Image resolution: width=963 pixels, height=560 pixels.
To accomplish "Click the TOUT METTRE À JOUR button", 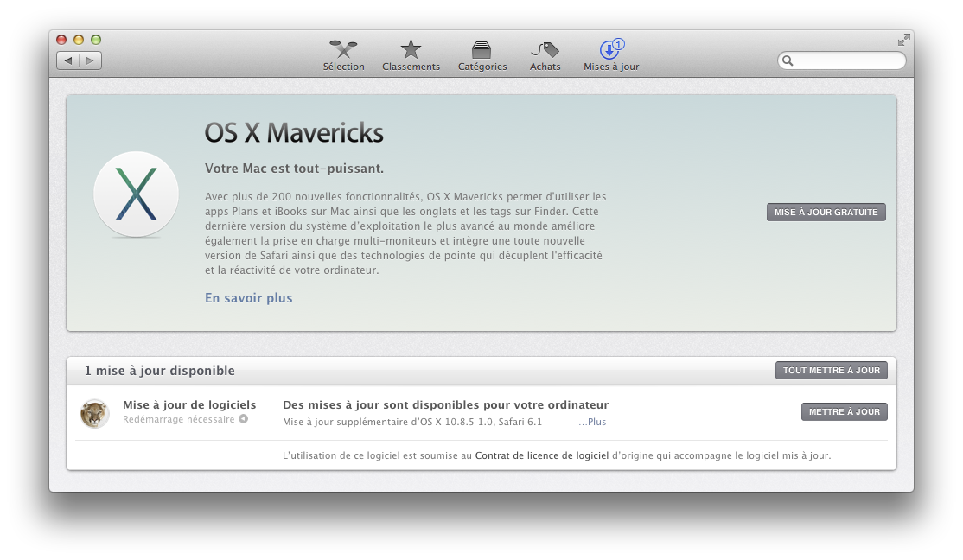I will [x=831, y=370].
